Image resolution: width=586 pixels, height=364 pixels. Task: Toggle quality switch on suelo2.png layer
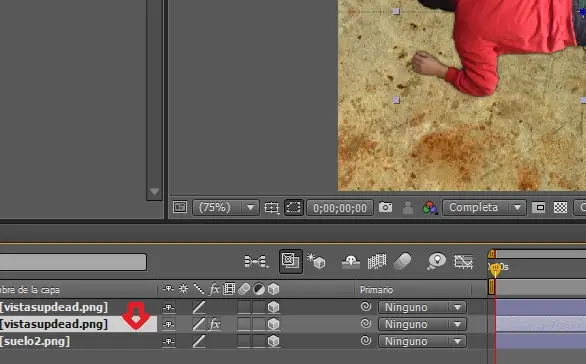(199, 341)
